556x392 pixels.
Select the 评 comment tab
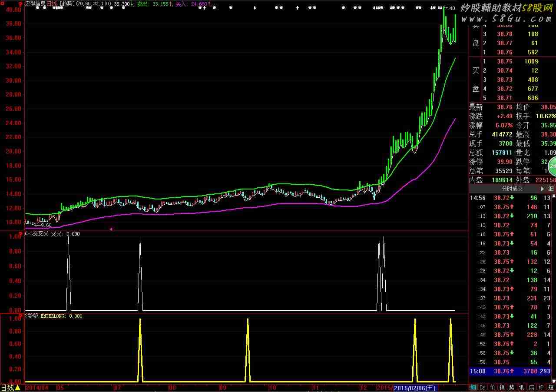pos(541,387)
